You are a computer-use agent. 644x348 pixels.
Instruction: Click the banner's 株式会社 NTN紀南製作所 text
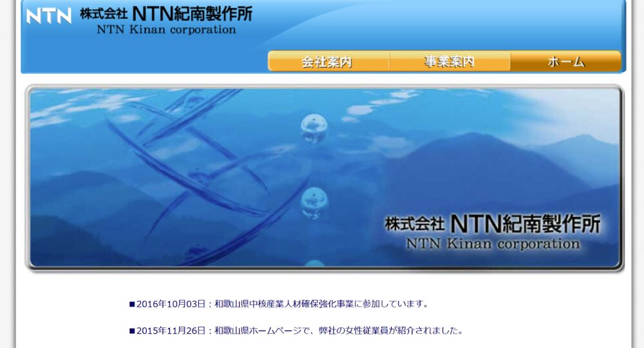[493, 224]
